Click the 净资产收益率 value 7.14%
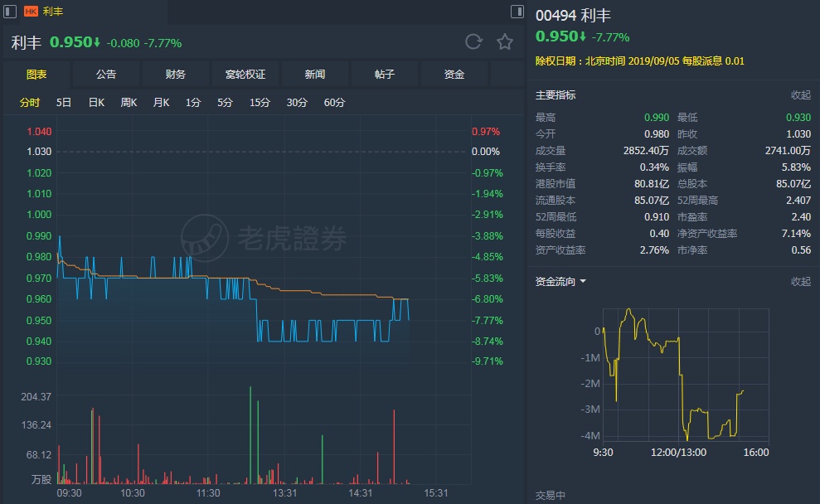Screen dimensions: 820x504 [796, 234]
